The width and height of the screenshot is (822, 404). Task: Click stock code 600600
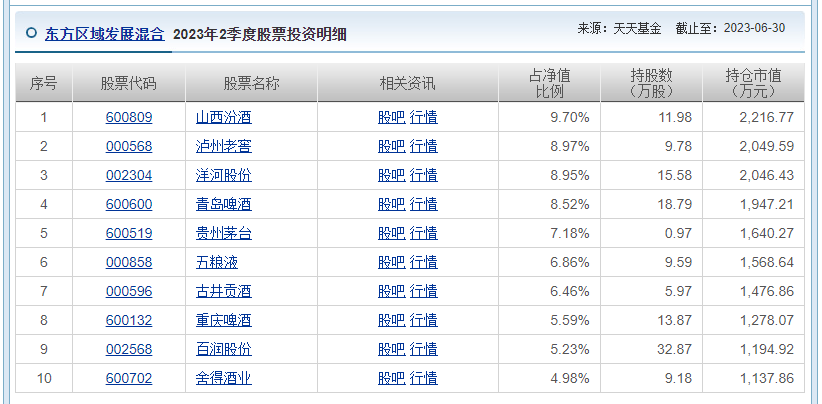(129, 204)
